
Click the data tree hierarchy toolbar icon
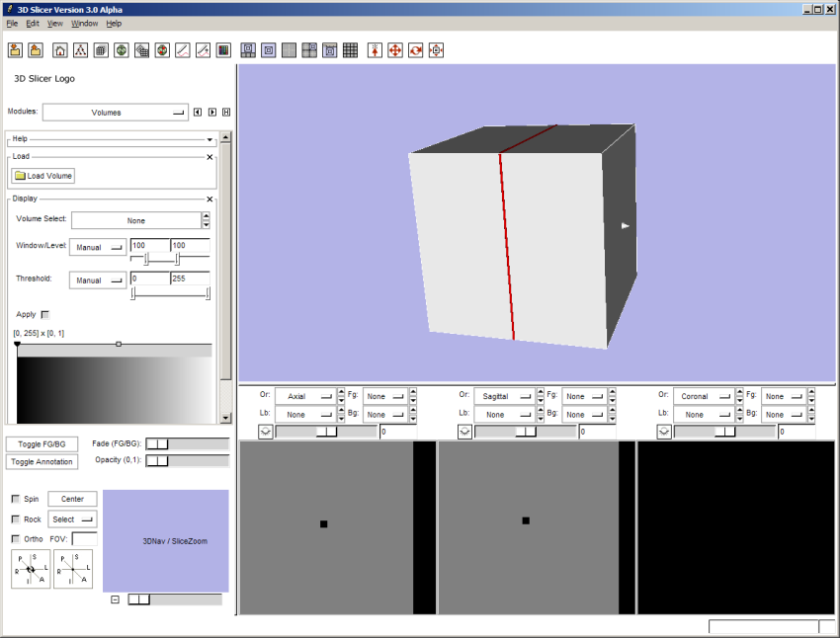pos(80,50)
